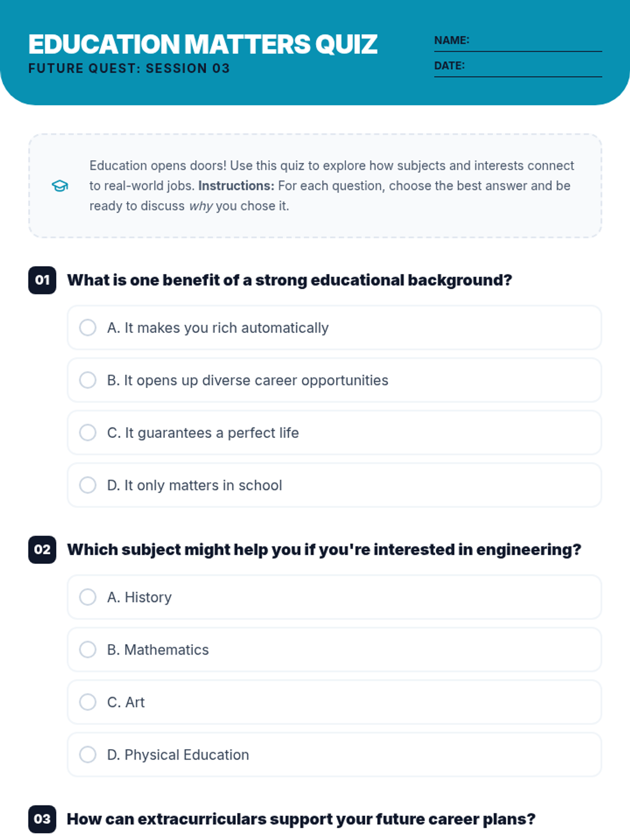
Task: Click the 'C. Art' answer text
Action: 126,702
